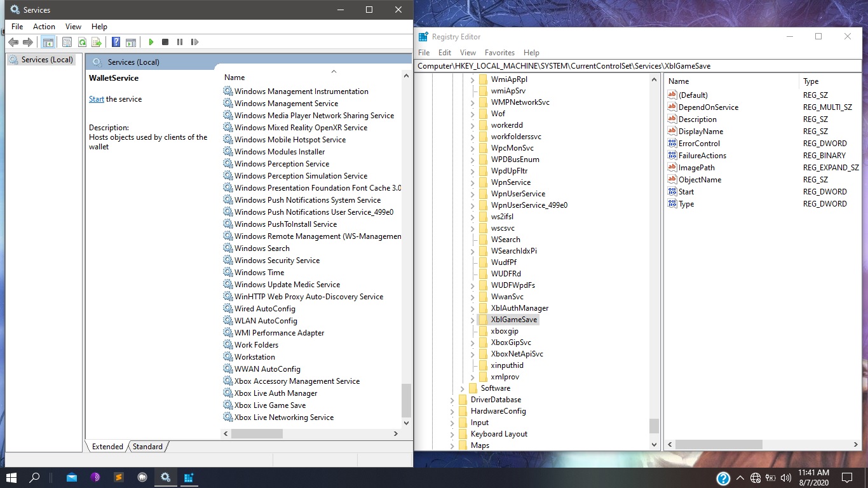Click ErrorControl DWORD value icon
Image resolution: width=868 pixels, height=488 pixels.
[x=672, y=144]
